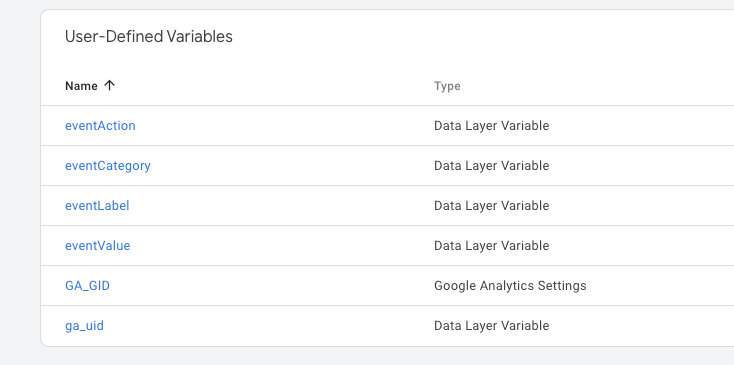Toggle the ascending sort arrow beside Name
This screenshot has height=365, width=734.
tap(109, 86)
